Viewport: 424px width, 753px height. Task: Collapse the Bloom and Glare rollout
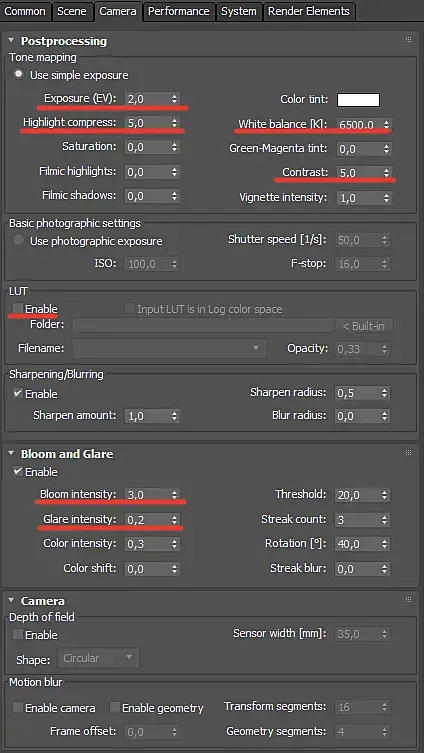coord(12,453)
